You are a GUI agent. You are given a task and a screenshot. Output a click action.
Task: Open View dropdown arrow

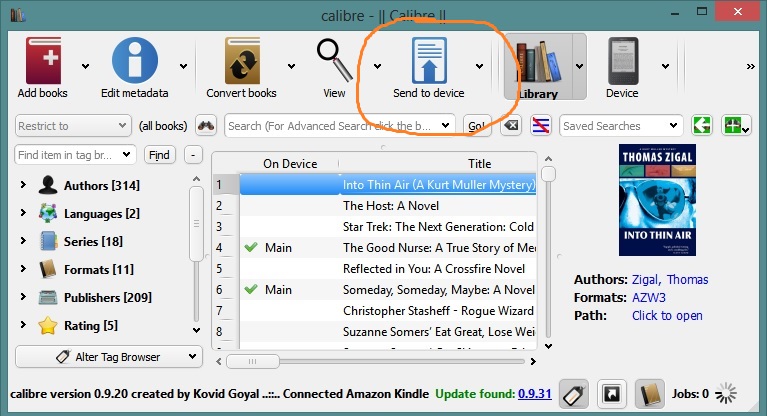point(378,66)
